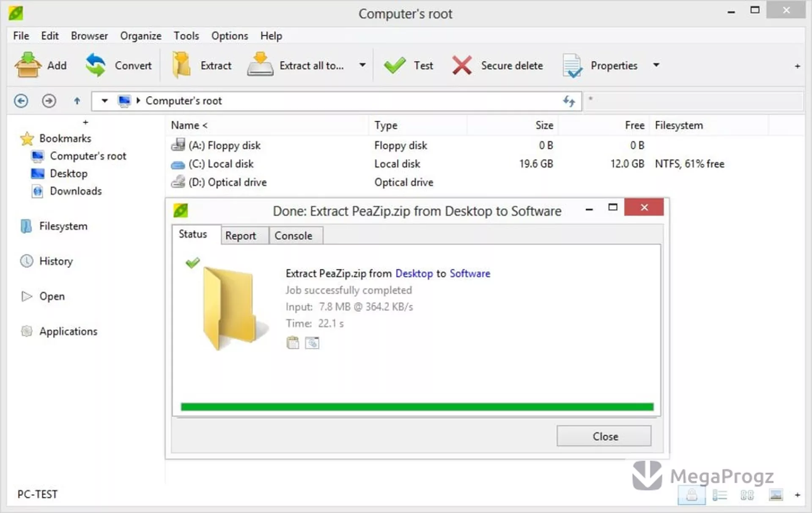The width and height of the screenshot is (812, 513).
Task: Open the Tools menu
Action: (186, 36)
